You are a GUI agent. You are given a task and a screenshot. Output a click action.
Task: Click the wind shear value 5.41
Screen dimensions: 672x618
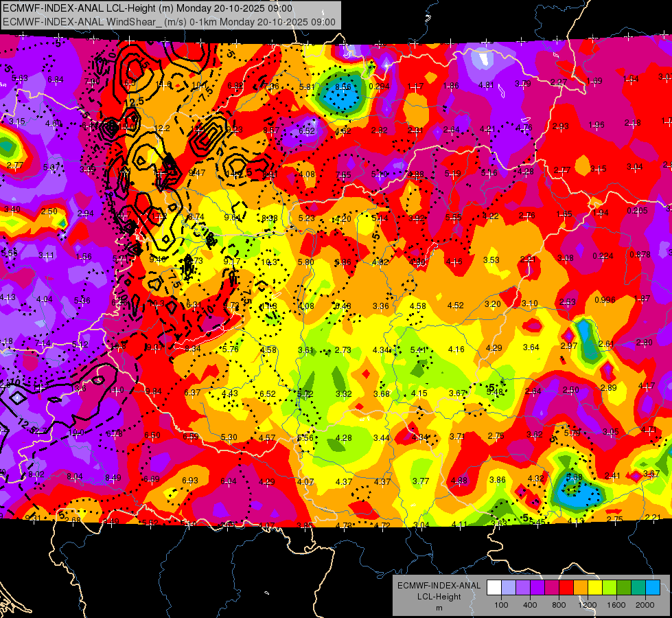[x=418, y=350]
